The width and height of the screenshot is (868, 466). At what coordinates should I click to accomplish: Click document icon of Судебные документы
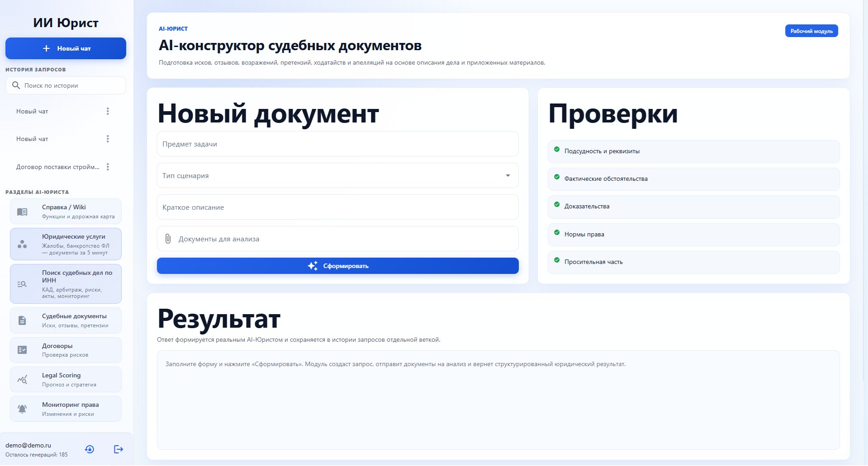pyautogui.click(x=22, y=320)
